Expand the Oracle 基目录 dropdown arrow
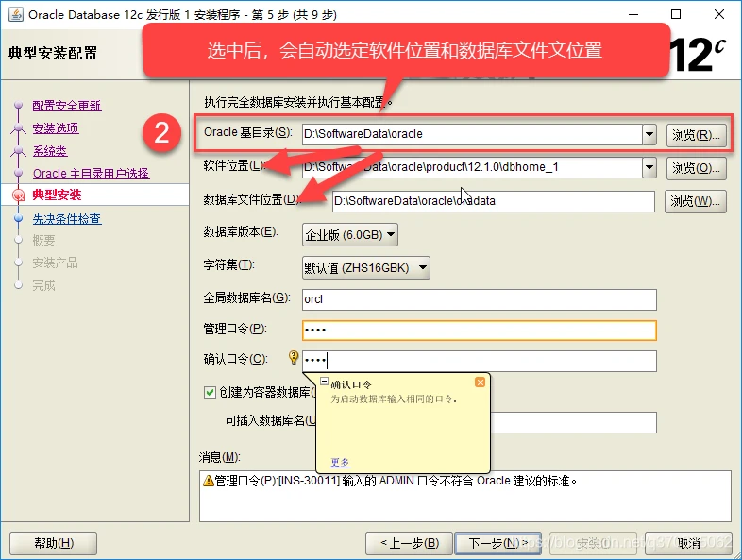 point(649,134)
